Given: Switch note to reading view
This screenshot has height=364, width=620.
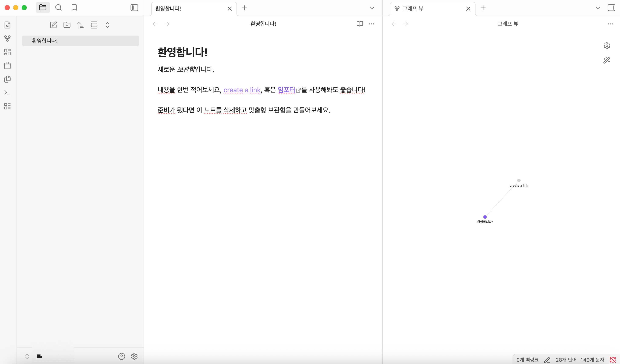Looking at the screenshot, I should (360, 24).
